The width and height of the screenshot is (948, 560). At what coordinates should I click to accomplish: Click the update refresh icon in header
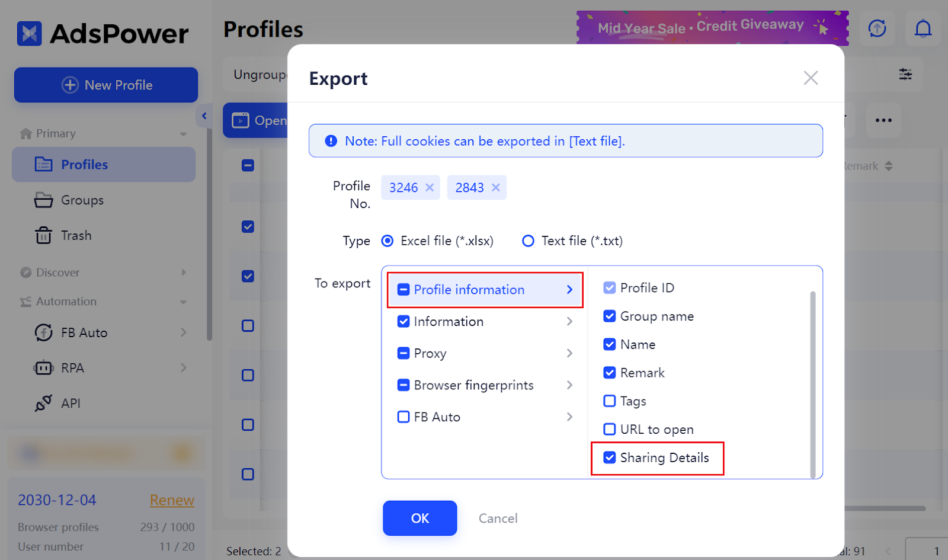877,28
